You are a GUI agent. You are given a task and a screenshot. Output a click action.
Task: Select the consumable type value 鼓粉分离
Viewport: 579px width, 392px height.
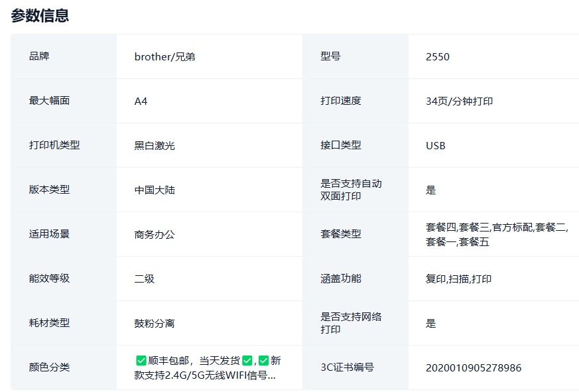click(x=155, y=324)
